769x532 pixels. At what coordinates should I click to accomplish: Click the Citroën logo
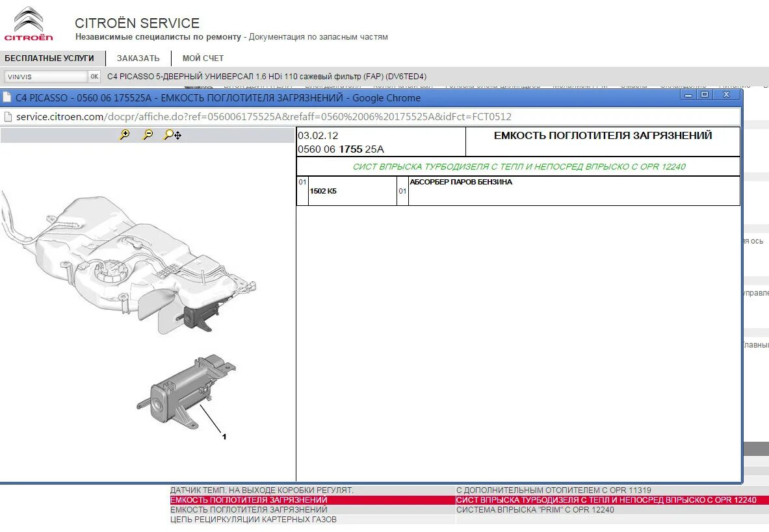[29, 24]
